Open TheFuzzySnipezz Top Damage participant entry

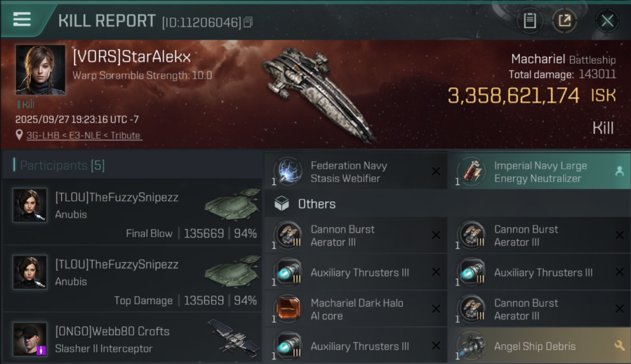coord(133,279)
